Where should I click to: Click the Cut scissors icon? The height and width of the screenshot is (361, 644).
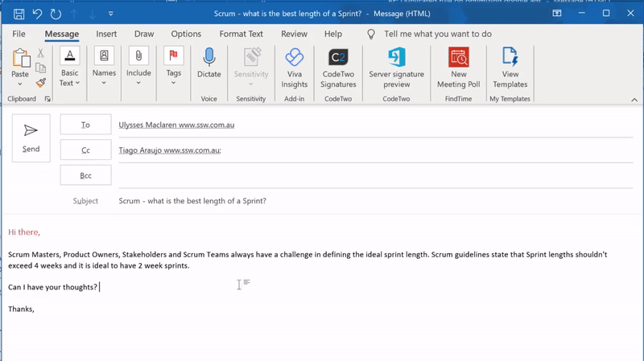41,53
